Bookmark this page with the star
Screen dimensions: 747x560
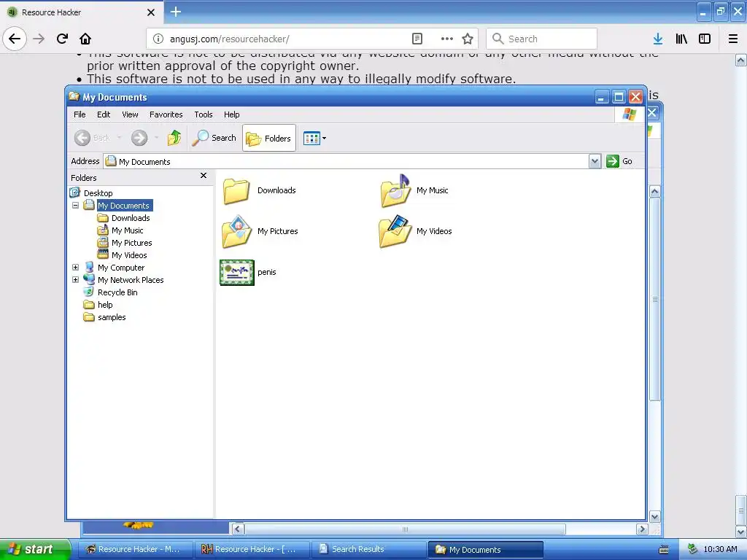tap(468, 39)
